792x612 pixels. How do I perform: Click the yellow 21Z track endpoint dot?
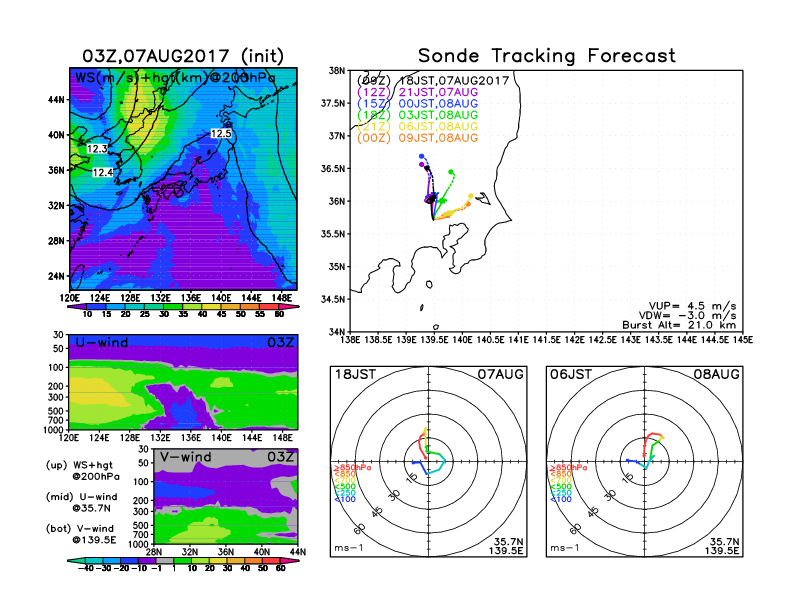(x=471, y=196)
